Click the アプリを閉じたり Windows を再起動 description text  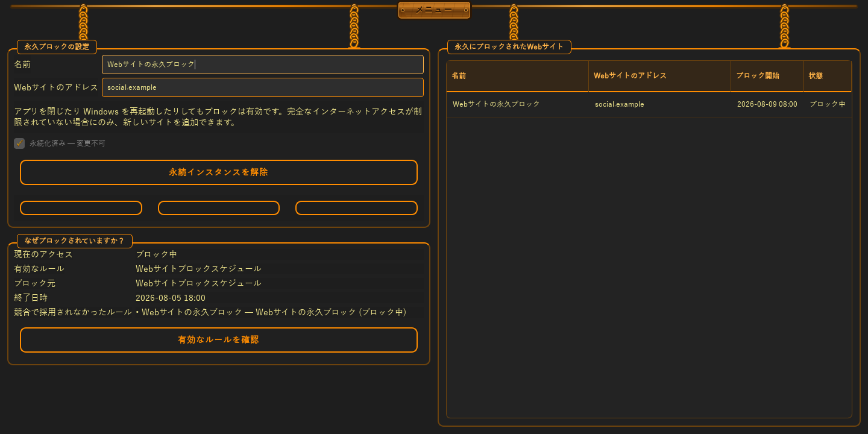(218, 117)
